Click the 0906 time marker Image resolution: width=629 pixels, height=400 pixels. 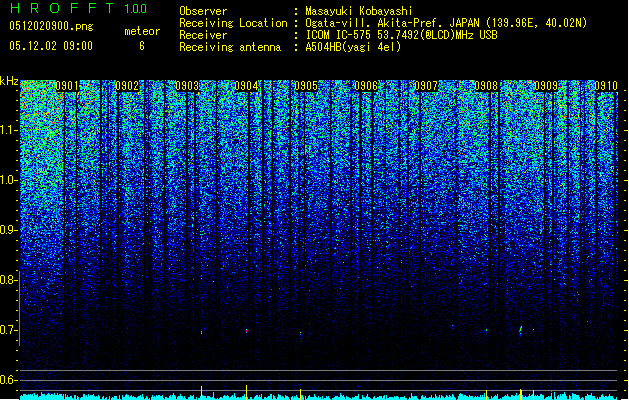(x=366, y=86)
